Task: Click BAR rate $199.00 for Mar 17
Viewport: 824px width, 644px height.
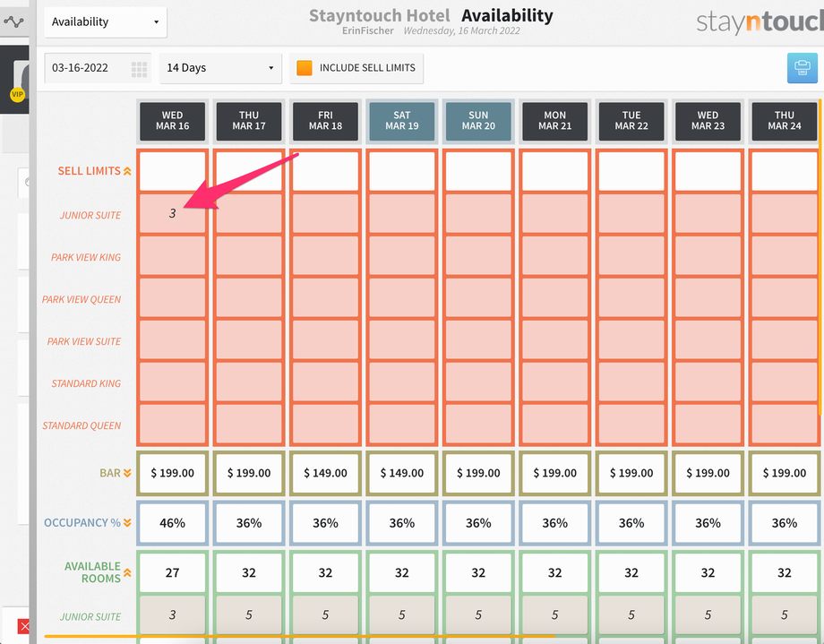Action: pyautogui.click(x=249, y=473)
